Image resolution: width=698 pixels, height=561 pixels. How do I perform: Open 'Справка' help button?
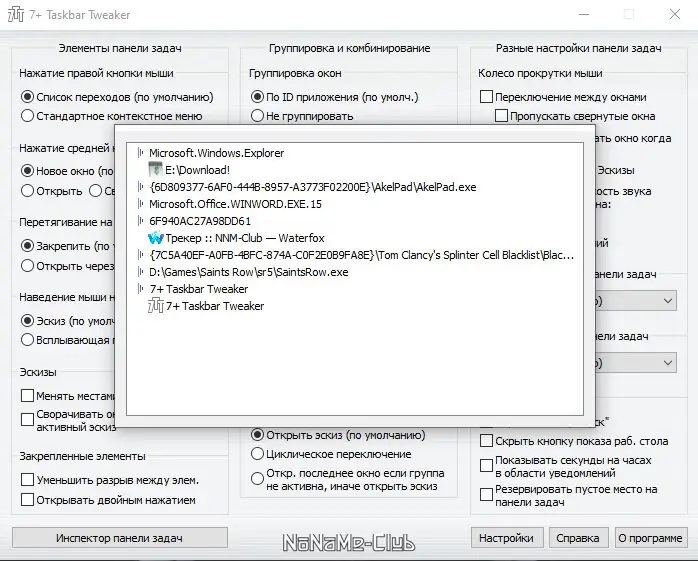(x=578, y=538)
